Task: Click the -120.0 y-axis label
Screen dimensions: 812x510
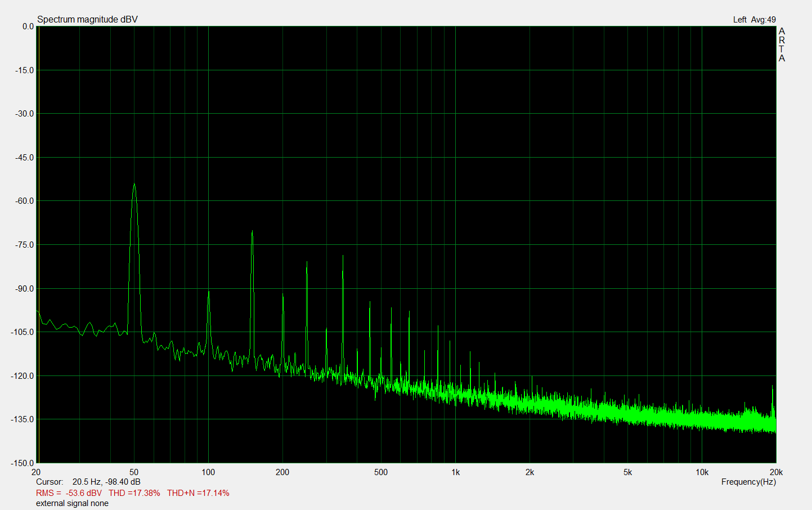Action: [23, 376]
